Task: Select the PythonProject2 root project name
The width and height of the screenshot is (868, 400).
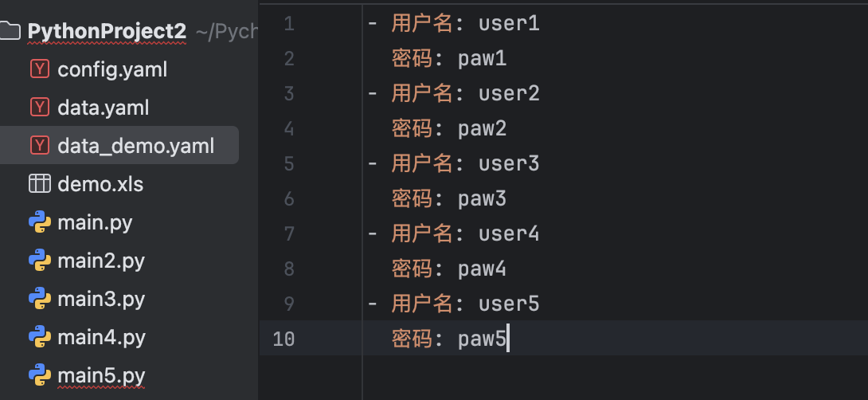Action: click(x=107, y=31)
